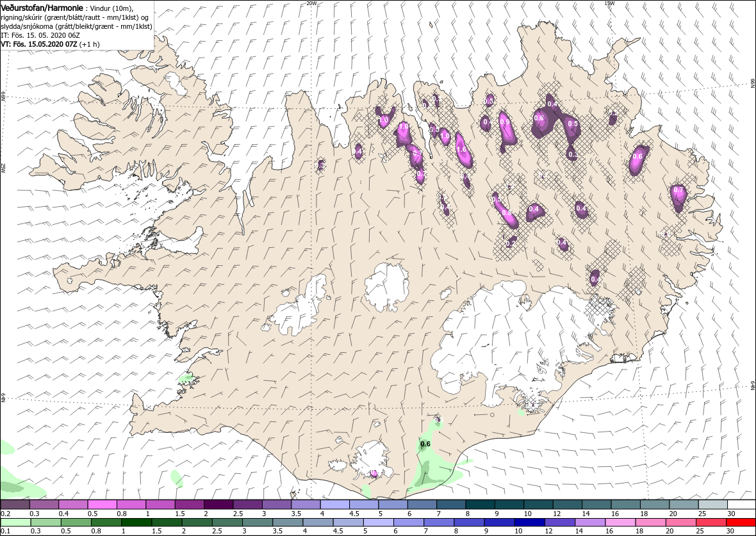
Task: Pick top-row legend swatch between 3 and 3.5
Action: [x=277, y=504]
